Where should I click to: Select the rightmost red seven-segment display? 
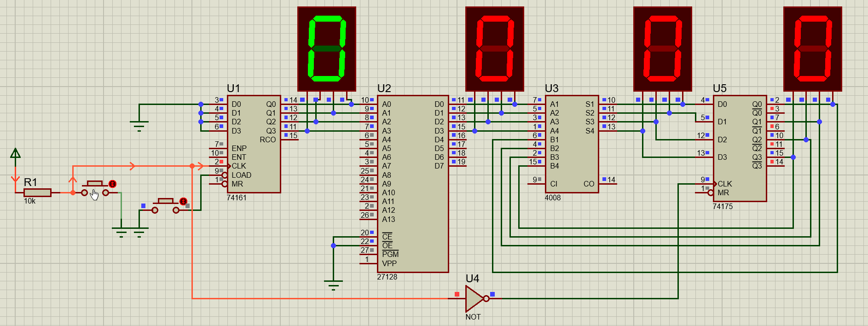pos(812,48)
